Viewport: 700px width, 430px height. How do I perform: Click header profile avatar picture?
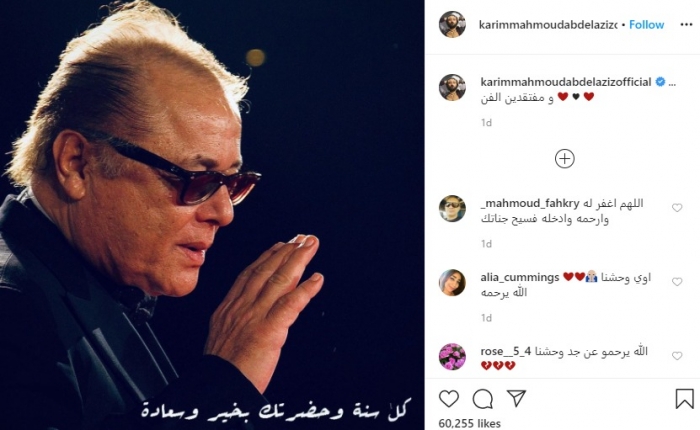[x=452, y=25]
